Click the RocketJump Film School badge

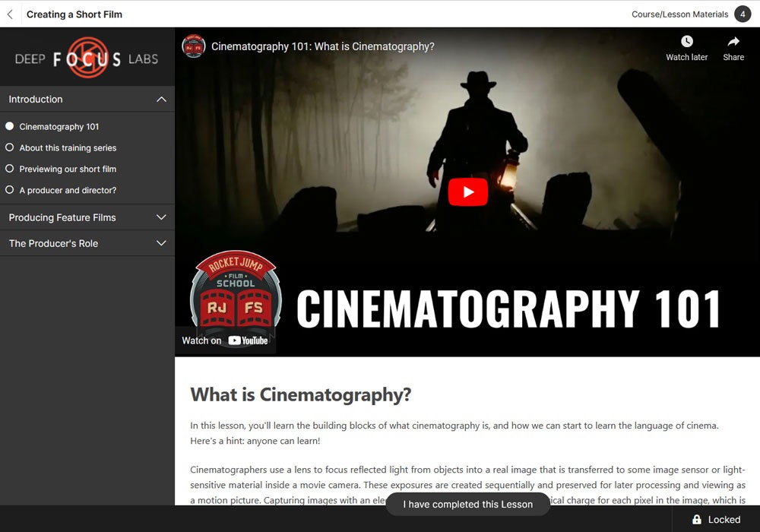(x=236, y=293)
